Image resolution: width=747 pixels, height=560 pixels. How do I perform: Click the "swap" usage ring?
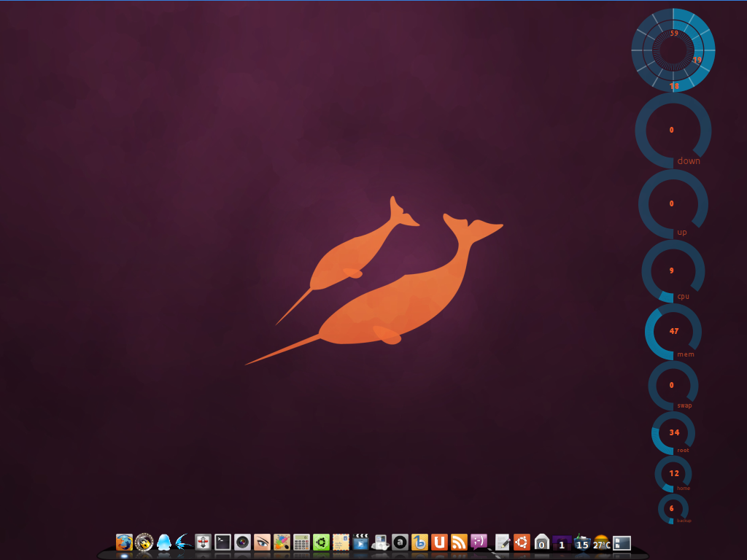point(673,386)
